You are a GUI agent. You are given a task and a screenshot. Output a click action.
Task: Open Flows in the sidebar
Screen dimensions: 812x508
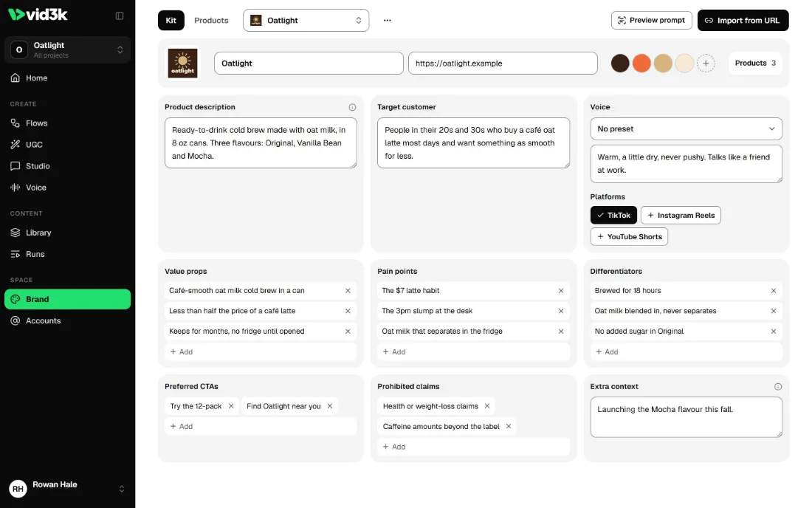[x=67, y=123]
